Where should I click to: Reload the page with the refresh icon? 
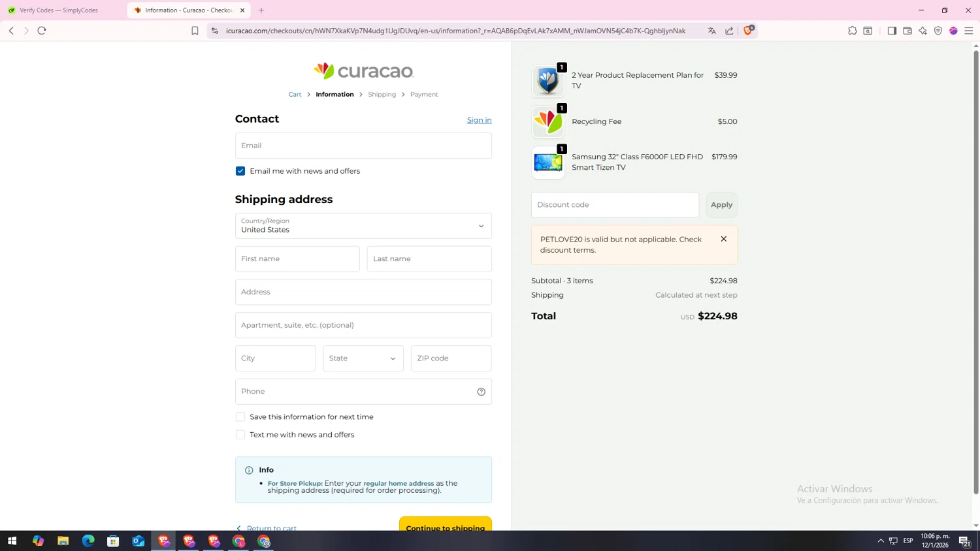click(42, 31)
